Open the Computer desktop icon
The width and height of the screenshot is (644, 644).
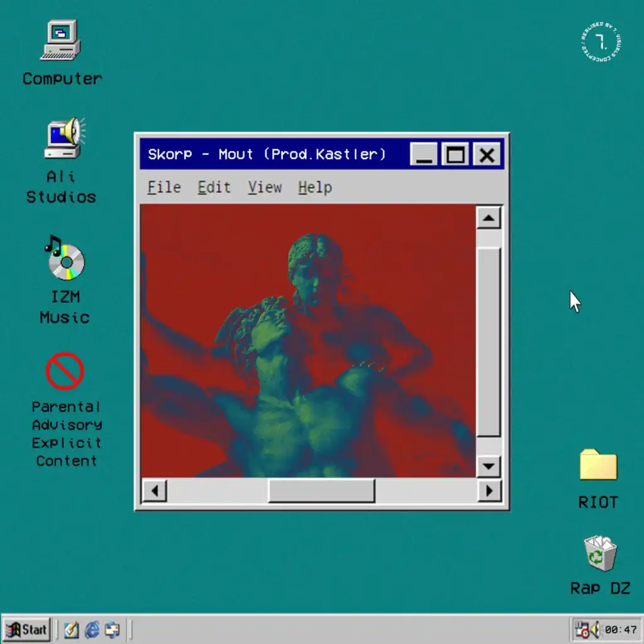(61, 41)
